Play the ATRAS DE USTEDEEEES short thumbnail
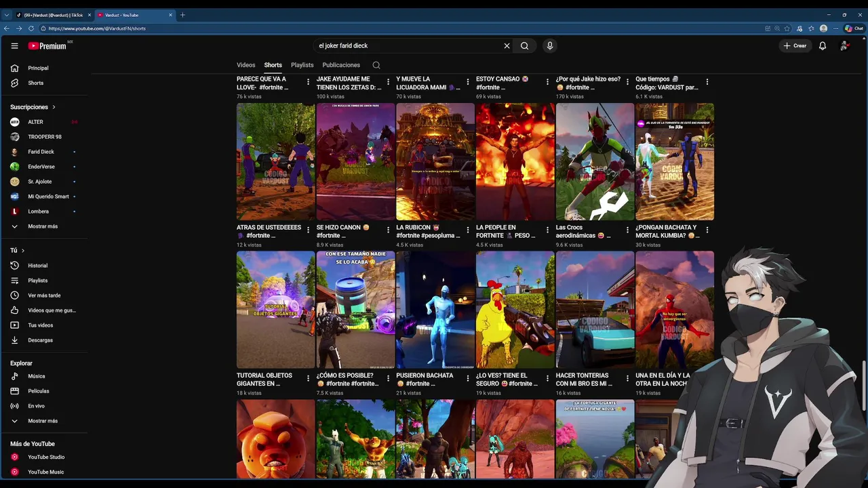The height and width of the screenshot is (488, 868). 275,161
